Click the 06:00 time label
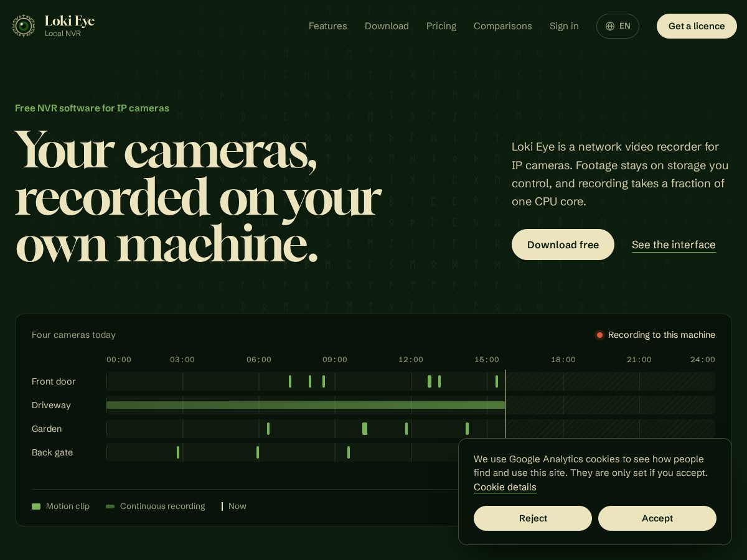 pyautogui.click(x=259, y=360)
